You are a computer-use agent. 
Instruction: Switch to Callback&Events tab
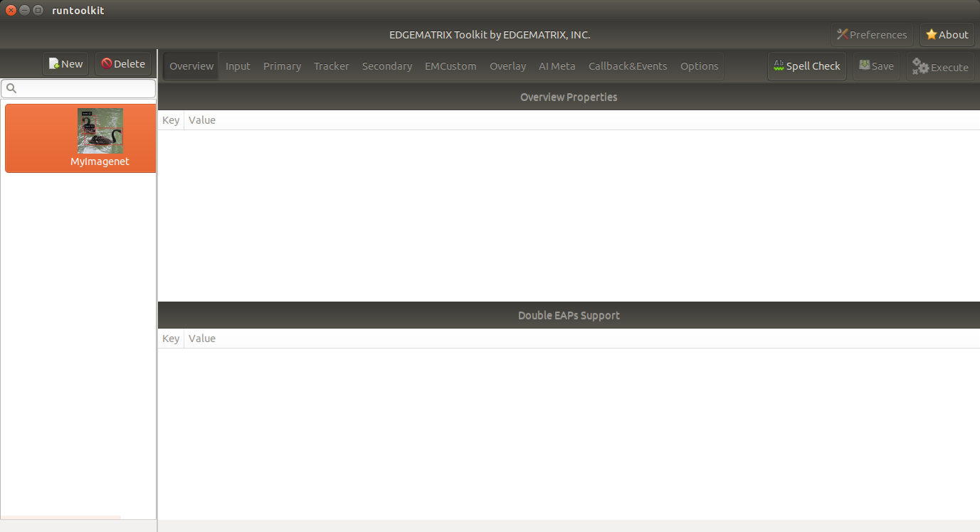[x=628, y=66]
